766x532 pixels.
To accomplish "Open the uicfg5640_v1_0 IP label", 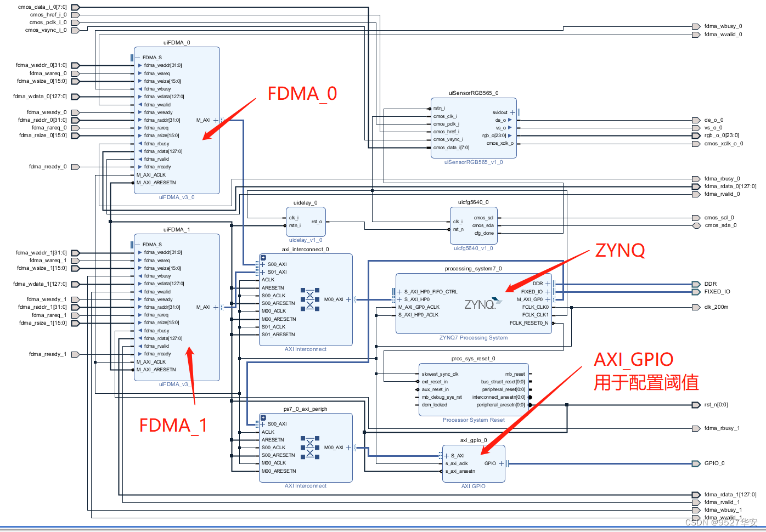I will 473,248.
